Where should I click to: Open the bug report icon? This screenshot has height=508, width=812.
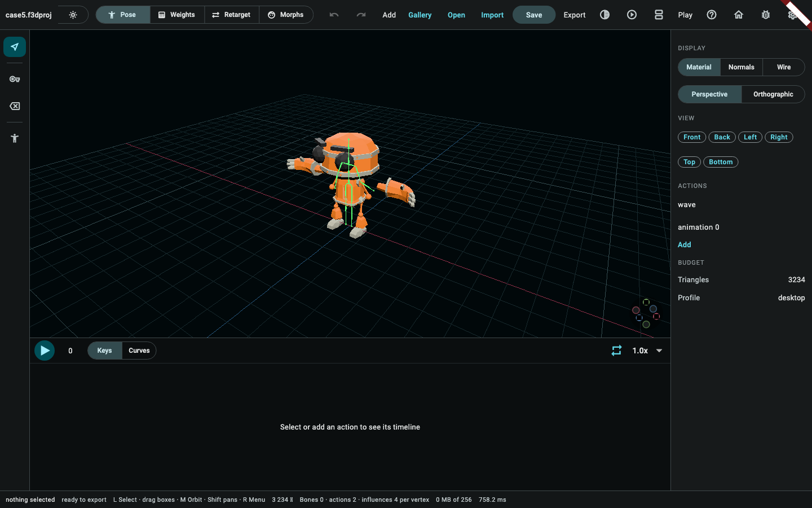(766, 15)
